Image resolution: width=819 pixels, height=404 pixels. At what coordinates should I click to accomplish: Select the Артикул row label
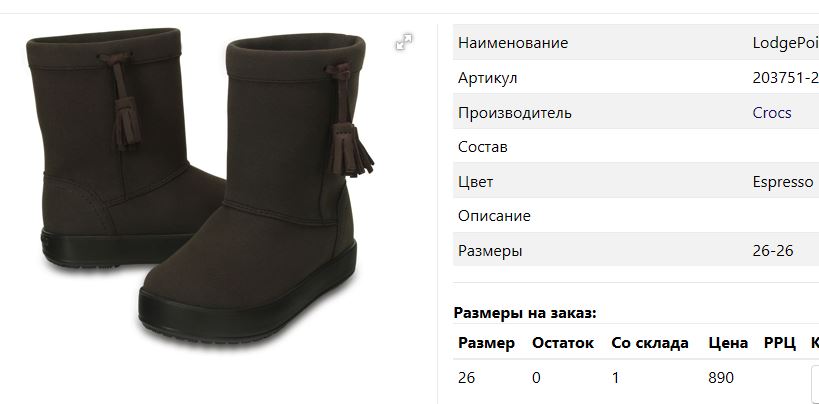tap(487, 78)
